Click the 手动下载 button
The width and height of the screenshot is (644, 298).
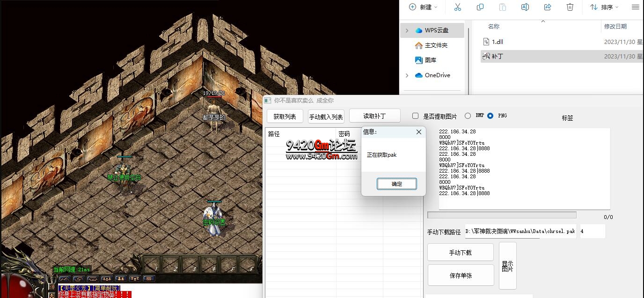click(461, 252)
